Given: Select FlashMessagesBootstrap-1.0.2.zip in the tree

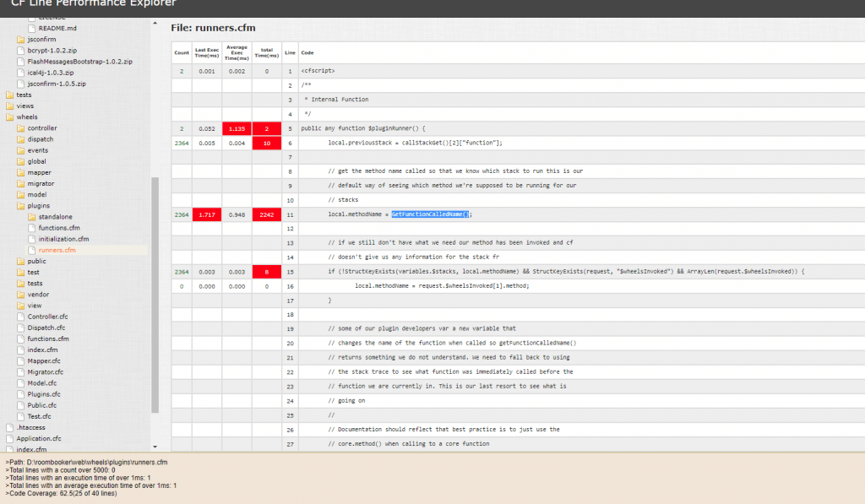Looking at the screenshot, I should pyautogui.click(x=80, y=62).
